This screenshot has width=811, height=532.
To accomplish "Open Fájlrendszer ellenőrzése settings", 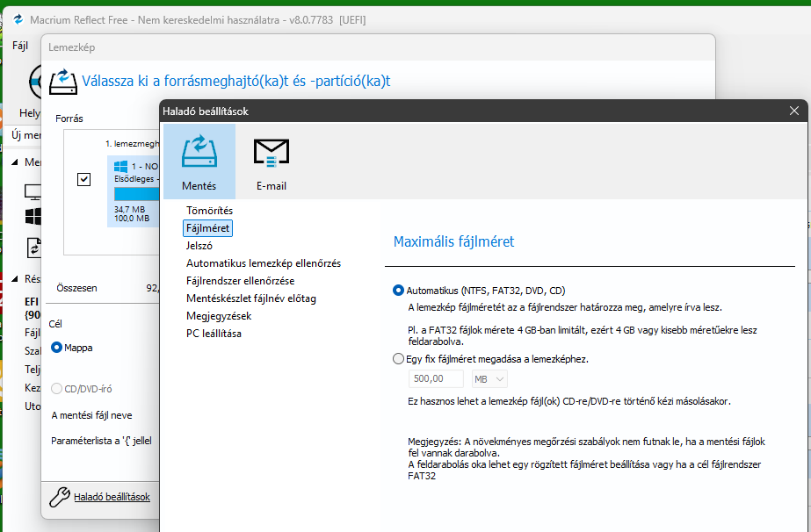I will point(240,281).
